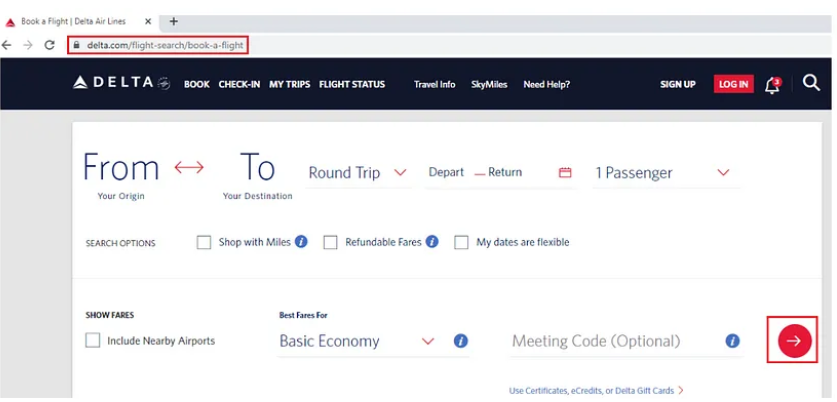Open the search magnifier icon
This screenshot has width=837, height=402.
point(811,83)
